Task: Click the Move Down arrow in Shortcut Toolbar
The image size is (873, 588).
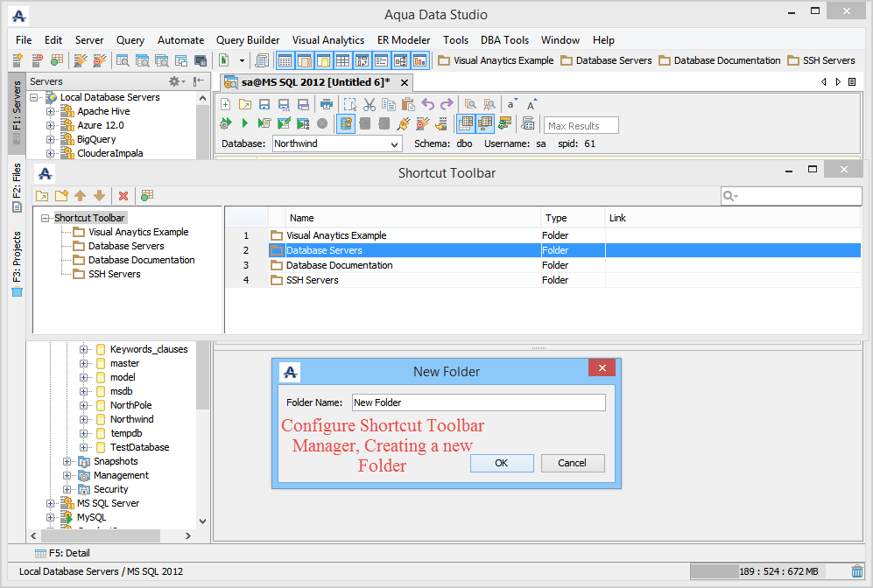Action: 100,196
